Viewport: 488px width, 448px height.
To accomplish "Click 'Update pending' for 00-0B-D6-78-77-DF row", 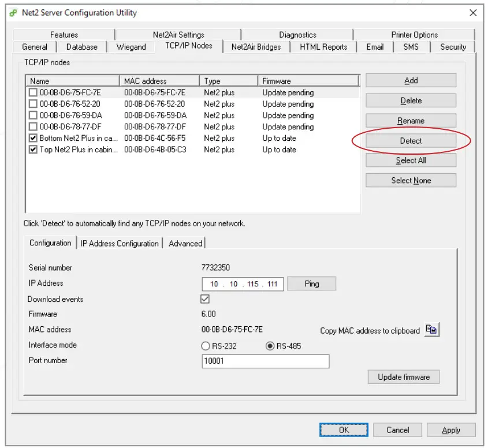I will (x=288, y=127).
